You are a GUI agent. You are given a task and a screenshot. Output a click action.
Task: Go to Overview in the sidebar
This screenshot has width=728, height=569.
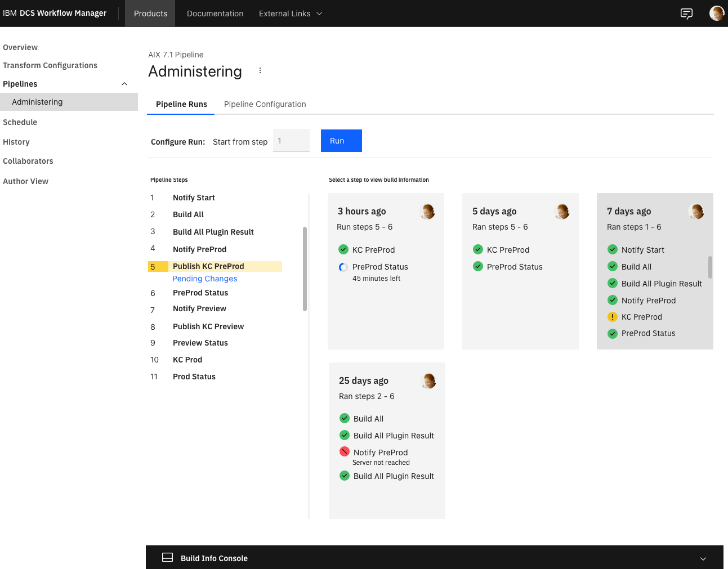[x=20, y=47]
